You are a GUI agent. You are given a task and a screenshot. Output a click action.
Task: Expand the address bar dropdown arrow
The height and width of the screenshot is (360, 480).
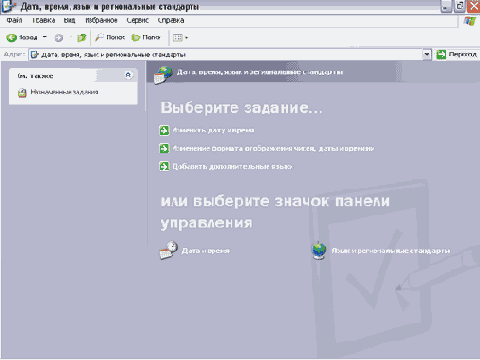(x=427, y=54)
